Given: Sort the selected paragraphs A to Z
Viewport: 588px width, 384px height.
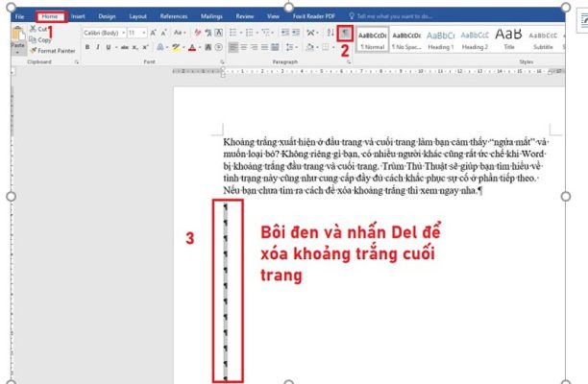Looking at the screenshot, I should click(x=330, y=33).
